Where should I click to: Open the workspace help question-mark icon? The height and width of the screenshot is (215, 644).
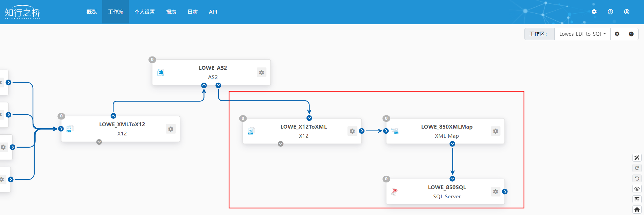(x=631, y=34)
